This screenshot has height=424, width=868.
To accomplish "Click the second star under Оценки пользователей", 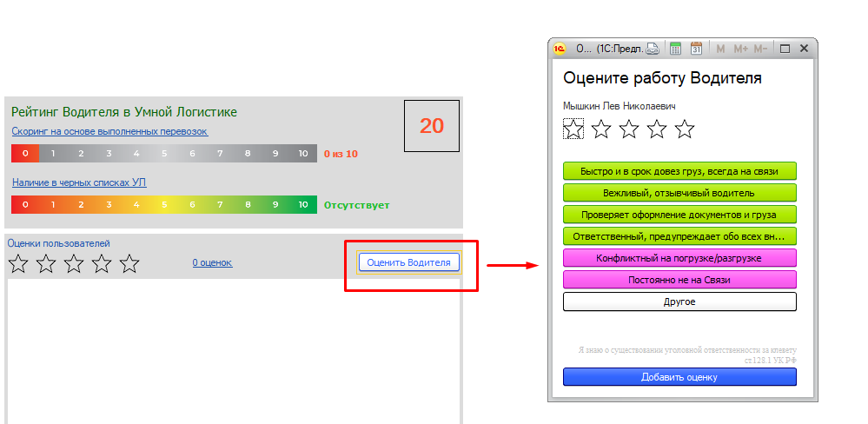I will [46, 263].
